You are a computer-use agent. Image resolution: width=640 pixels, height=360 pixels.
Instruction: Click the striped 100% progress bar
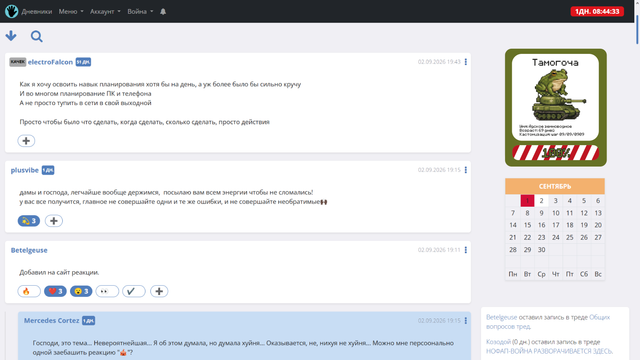[x=556, y=153]
